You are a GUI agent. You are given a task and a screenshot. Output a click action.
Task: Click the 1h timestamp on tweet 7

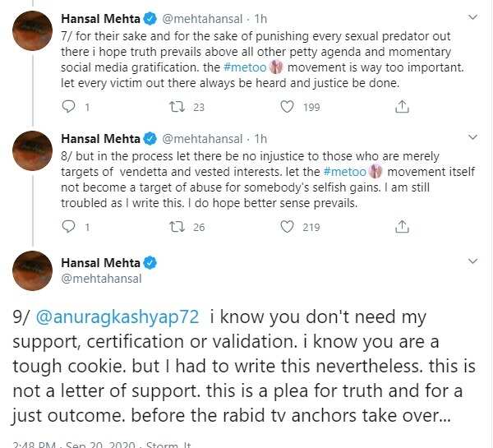pyautogui.click(x=262, y=18)
